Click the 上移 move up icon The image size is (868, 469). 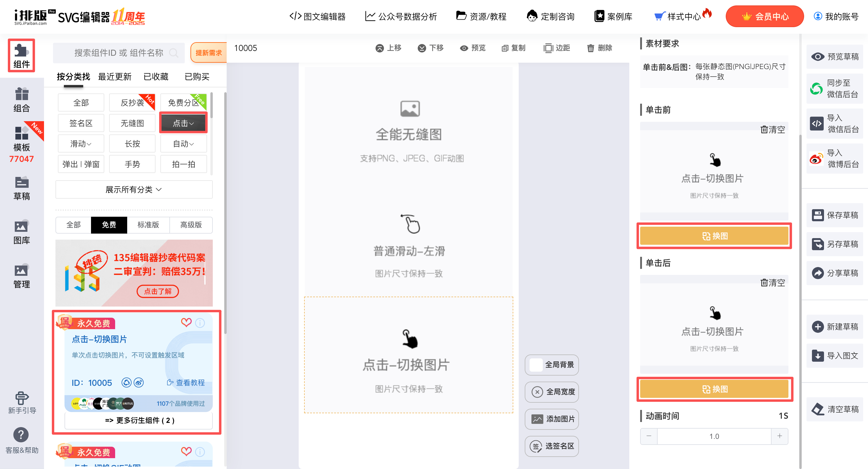(379, 48)
